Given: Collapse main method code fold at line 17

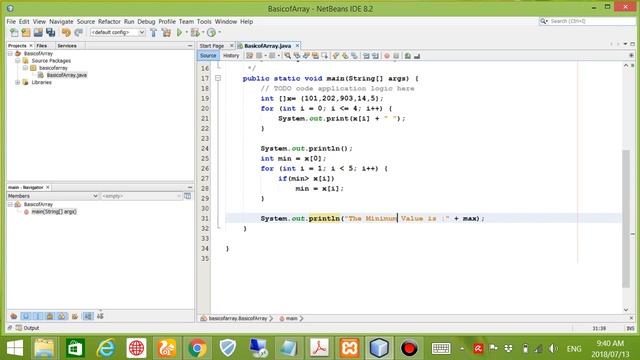Looking at the screenshot, I should click(218, 78).
